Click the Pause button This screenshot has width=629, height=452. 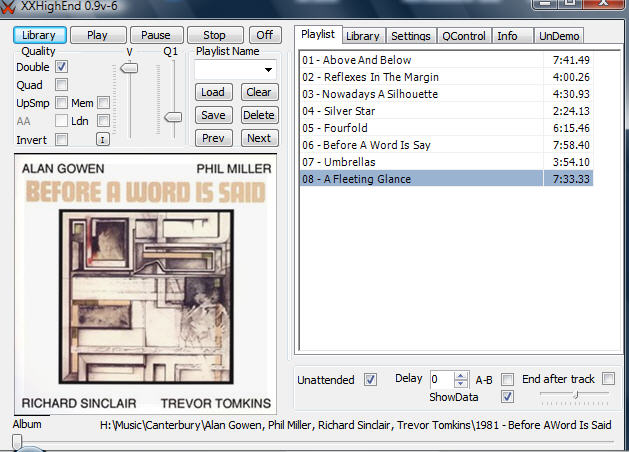point(156,35)
